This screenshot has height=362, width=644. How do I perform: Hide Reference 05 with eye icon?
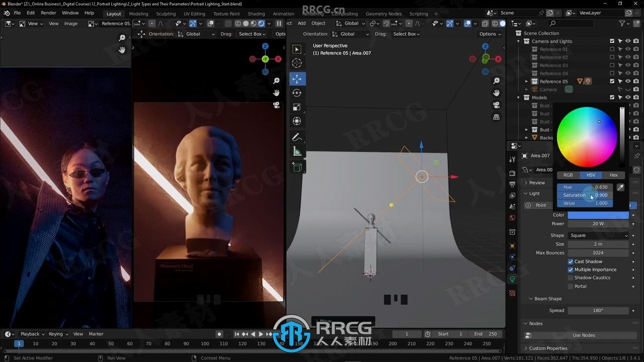[x=628, y=81]
